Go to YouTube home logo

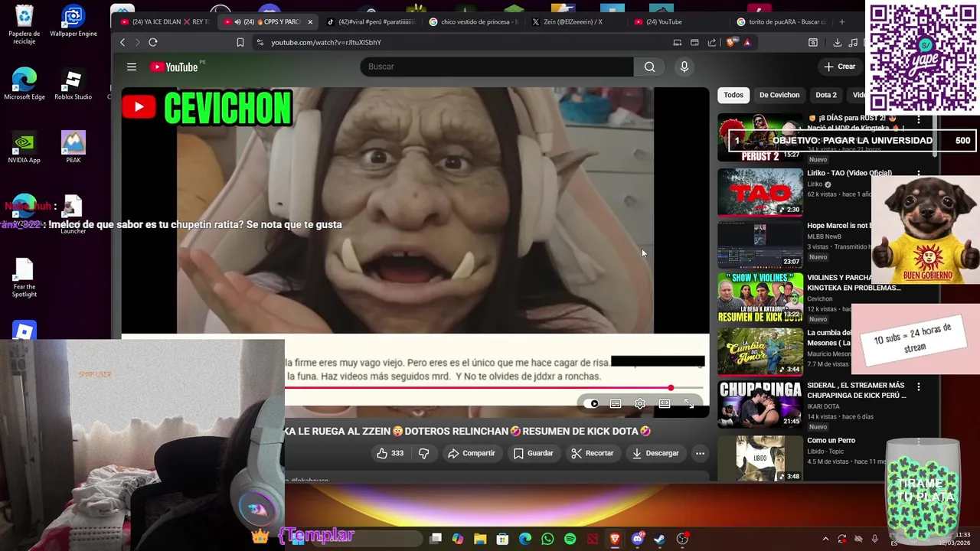click(x=175, y=67)
